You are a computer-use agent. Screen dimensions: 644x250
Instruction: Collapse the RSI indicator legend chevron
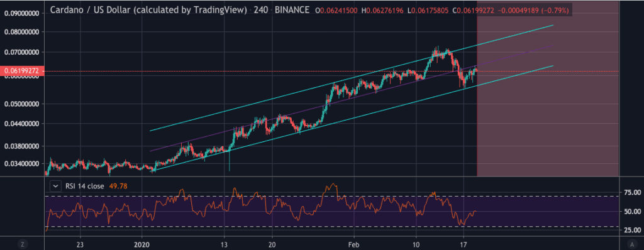pyautogui.click(x=55, y=187)
